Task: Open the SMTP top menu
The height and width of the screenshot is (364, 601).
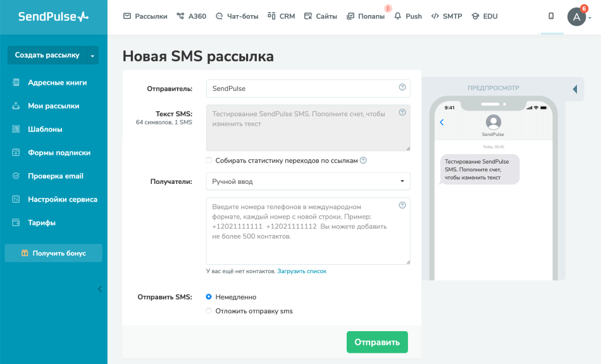Action: 447,16
